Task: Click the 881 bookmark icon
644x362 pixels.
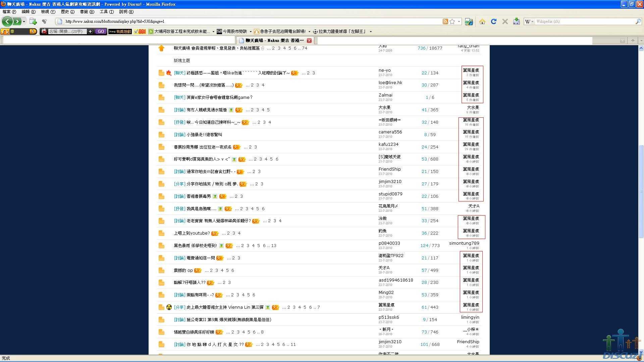Action: 140,32
